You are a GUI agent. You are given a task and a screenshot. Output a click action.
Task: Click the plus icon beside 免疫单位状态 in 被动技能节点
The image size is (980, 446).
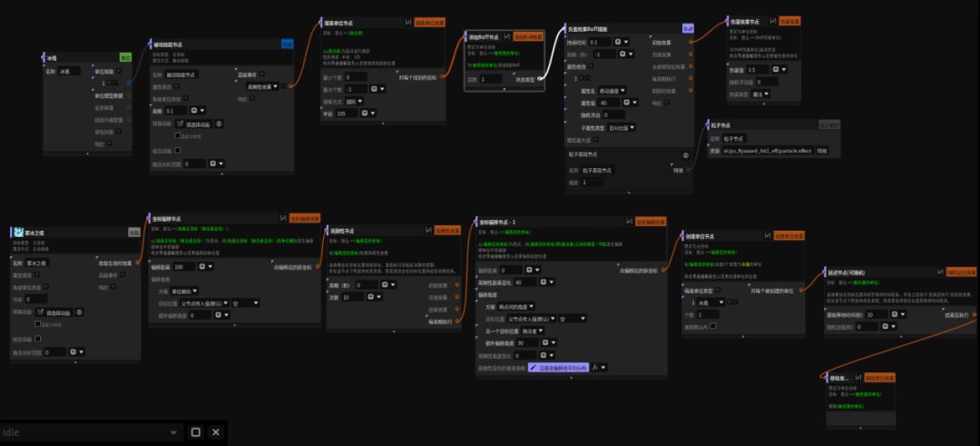click(x=186, y=99)
